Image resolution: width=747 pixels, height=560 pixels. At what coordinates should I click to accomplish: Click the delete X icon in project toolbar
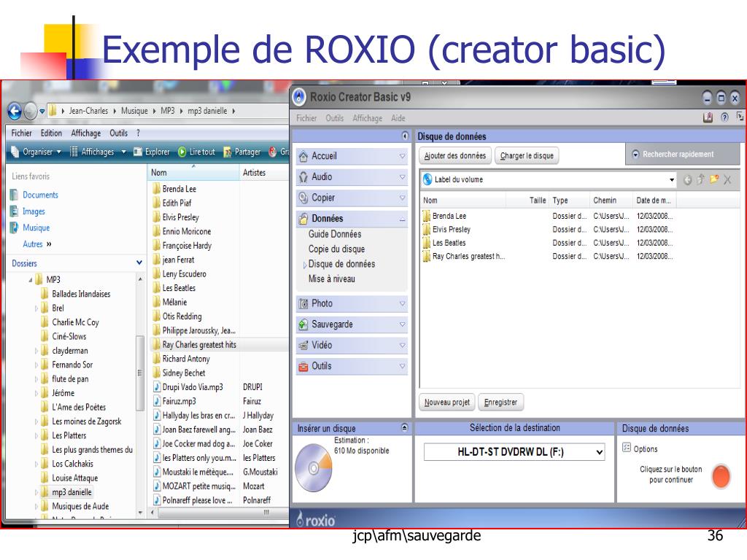pos(727,180)
